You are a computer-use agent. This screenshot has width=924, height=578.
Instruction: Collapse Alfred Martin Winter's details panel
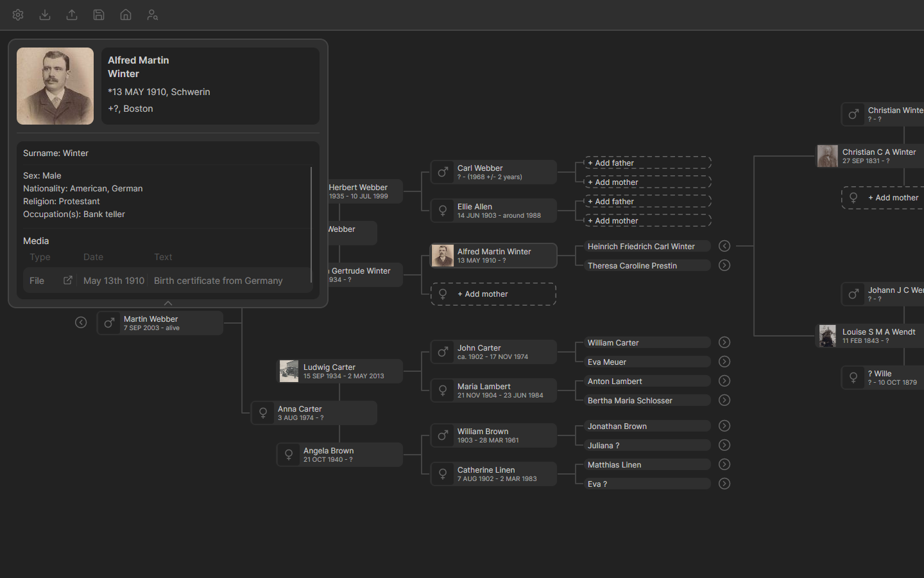coord(168,304)
